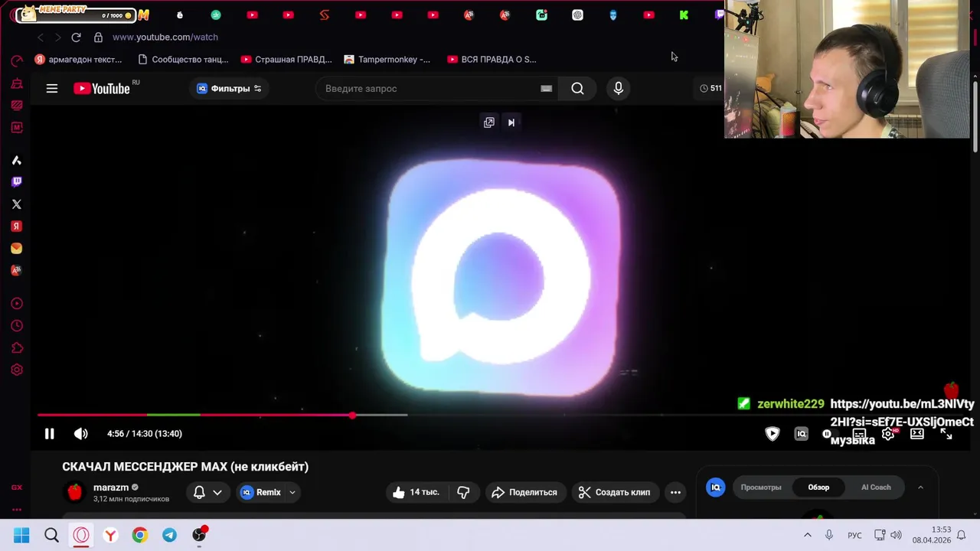Pop out the video with the top player icon
Viewport: 980px width, 551px height.
pos(489,122)
